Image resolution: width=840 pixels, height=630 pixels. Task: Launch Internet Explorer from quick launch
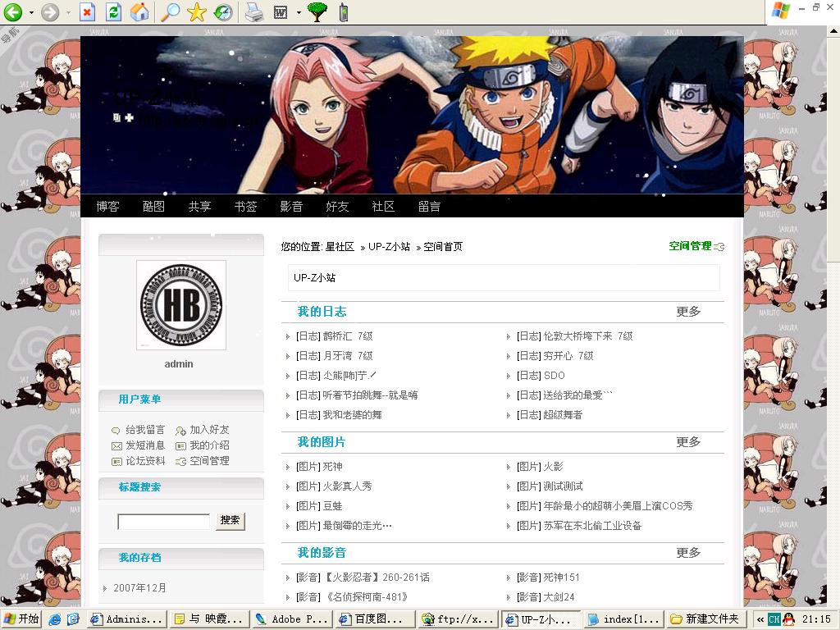[54, 619]
